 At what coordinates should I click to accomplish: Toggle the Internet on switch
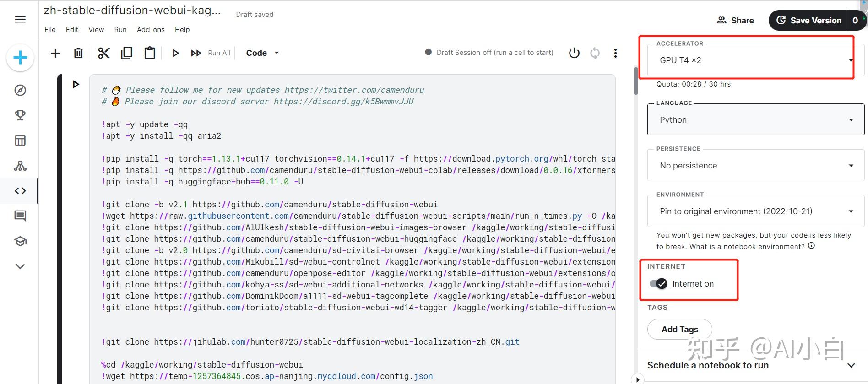pyautogui.click(x=659, y=284)
